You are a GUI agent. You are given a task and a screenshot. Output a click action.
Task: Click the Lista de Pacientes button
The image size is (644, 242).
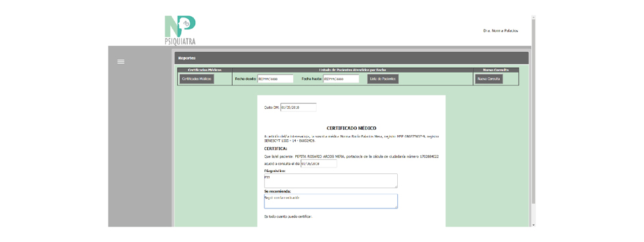382,79
